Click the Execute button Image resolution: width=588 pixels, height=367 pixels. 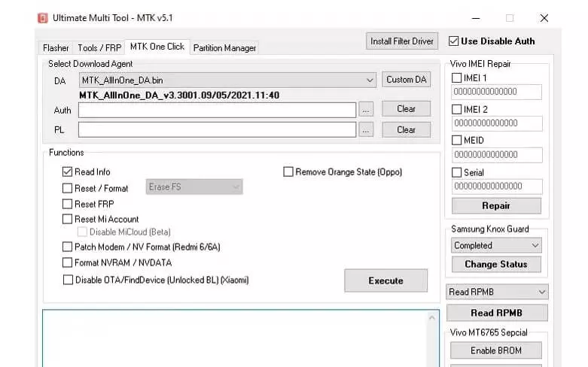[x=386, y=281]
